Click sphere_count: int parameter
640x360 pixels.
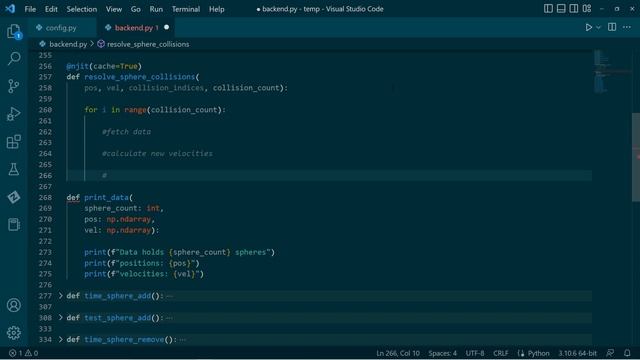124,208
